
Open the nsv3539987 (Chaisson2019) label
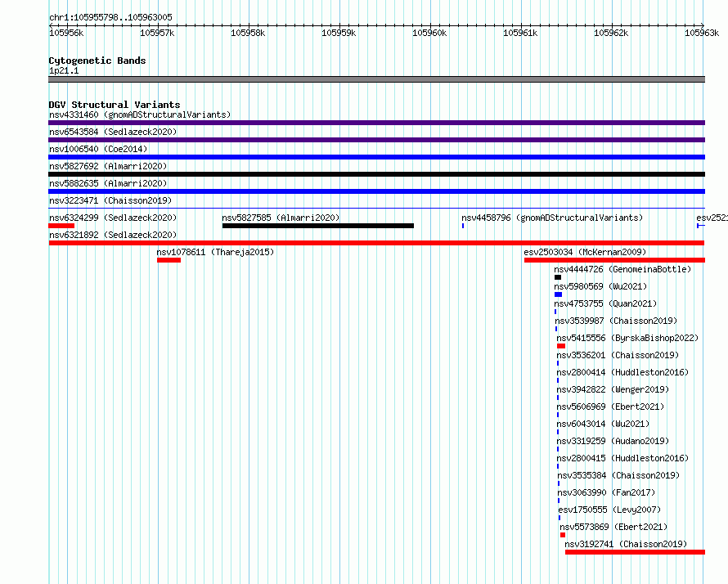pyautogui.click(x=616, y=321)
